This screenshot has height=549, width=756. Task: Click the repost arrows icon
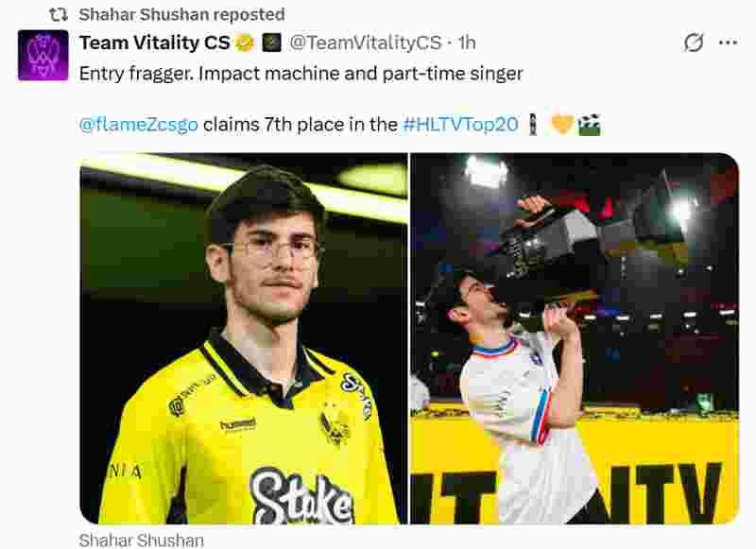tap(59, 15)
